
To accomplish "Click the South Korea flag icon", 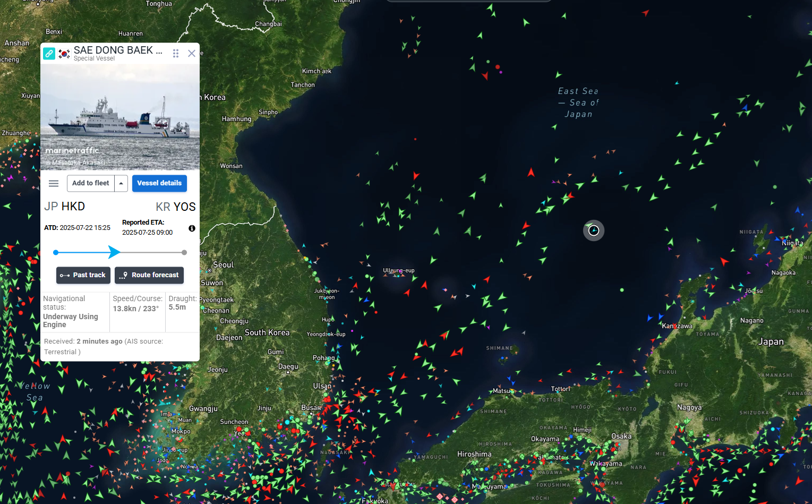I will [x=64, y=54].
